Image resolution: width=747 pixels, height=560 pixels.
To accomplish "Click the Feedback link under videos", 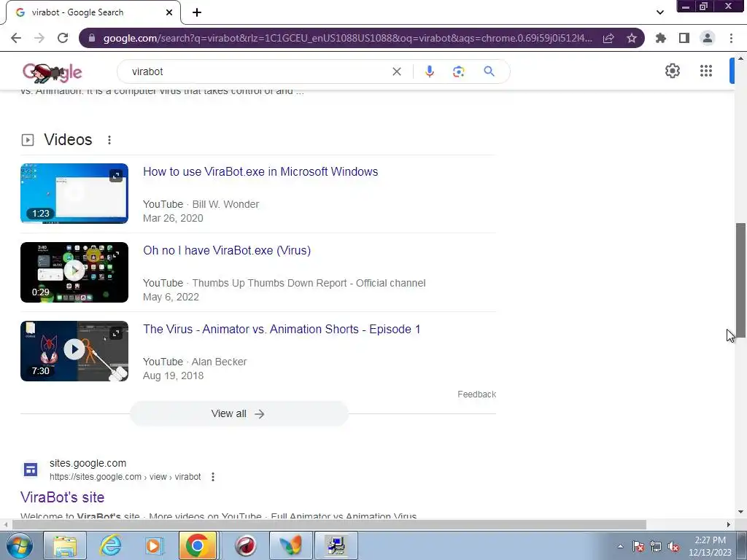I will click(476, 394).
